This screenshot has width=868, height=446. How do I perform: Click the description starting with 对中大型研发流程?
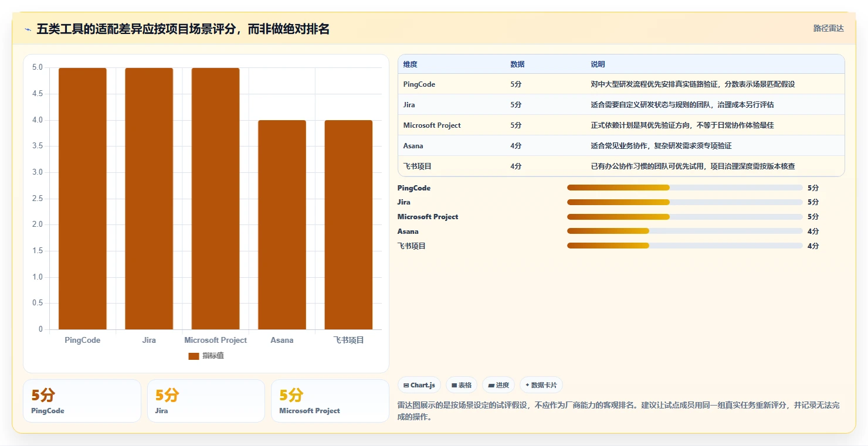[693, 84]
